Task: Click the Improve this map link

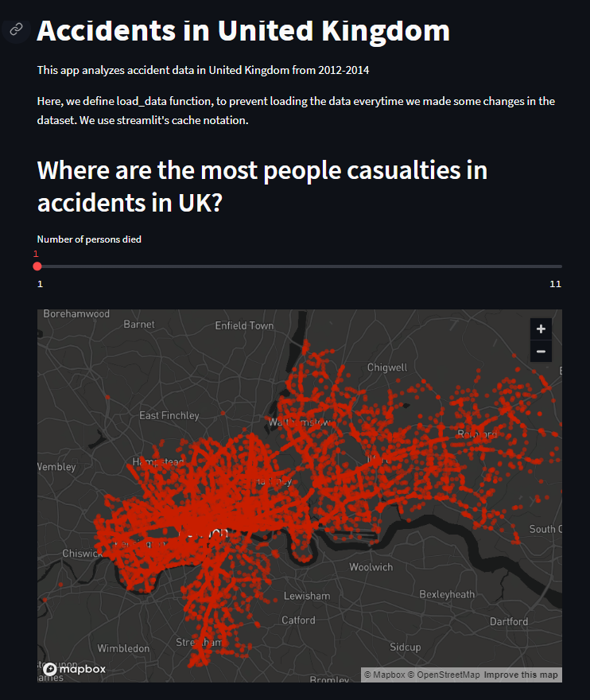Action: point(520,675)
